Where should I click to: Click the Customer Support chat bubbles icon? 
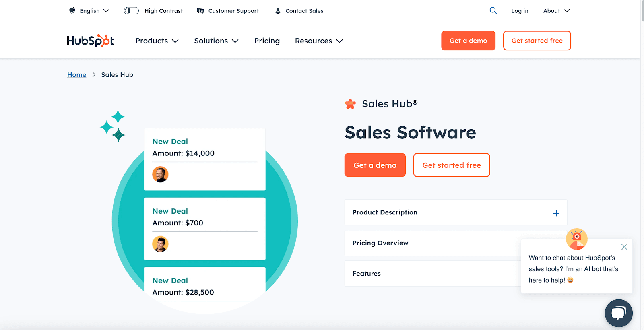[200, 11]
